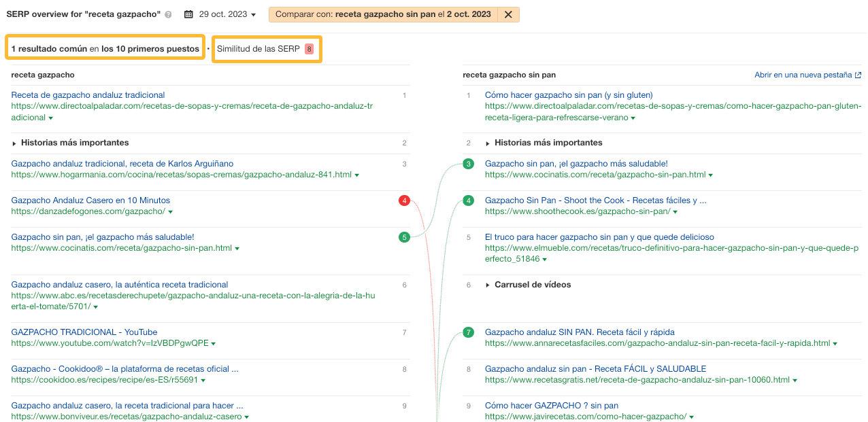Click the help icon beside SERP overview title
The image size is (868, 422).
pyautogui.click(x=168, y=14)
